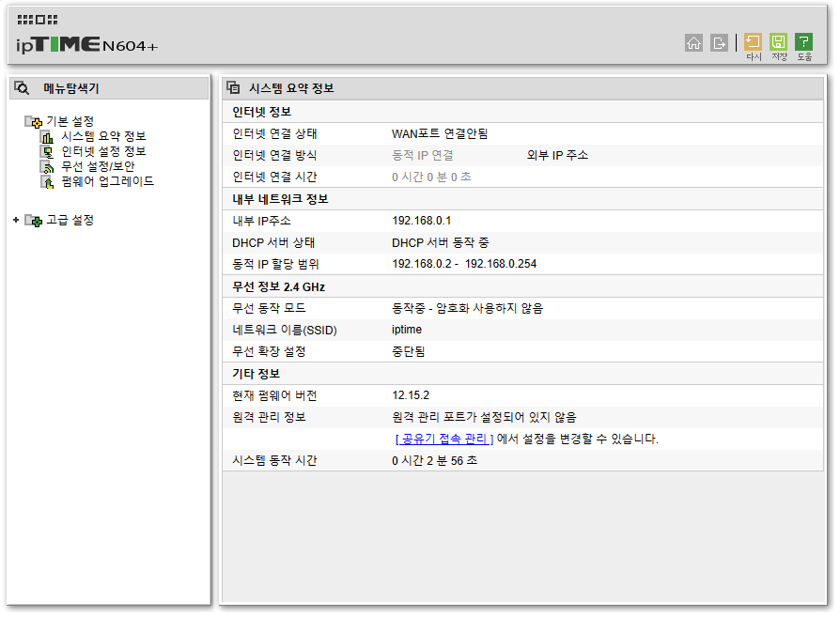Click the 현재 펌웨어 버전 label
The width and height of the screenshot is (840, 617).
[274, 395]
